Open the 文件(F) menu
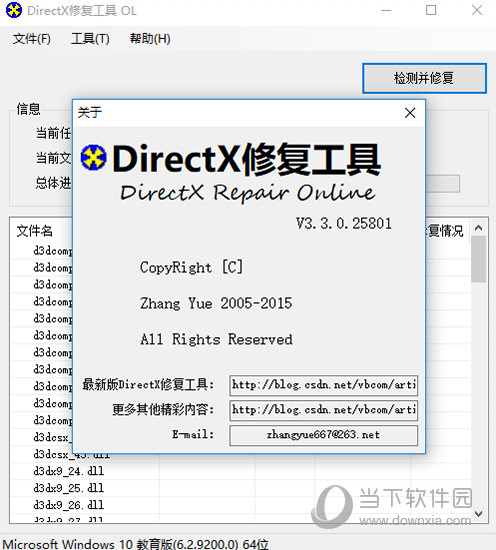Viewport: 496px width, 550px height. (32, 39)
